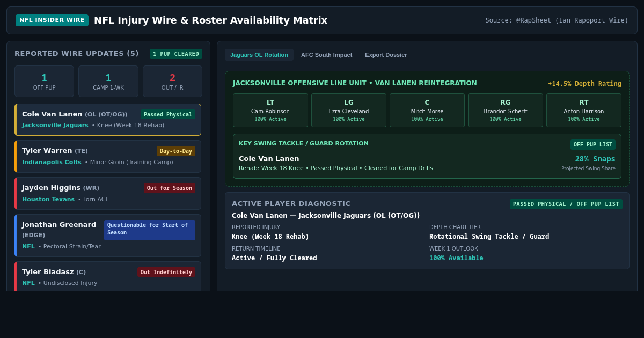Click the Source: @RapSheet attribution text
The height and width of the screenshot is (338, 644).
point(557,20)
